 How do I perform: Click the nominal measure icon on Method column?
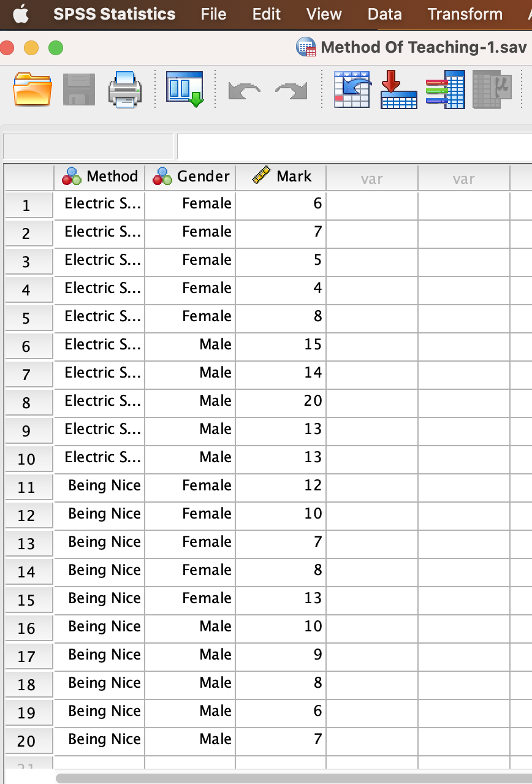point(70,176)
